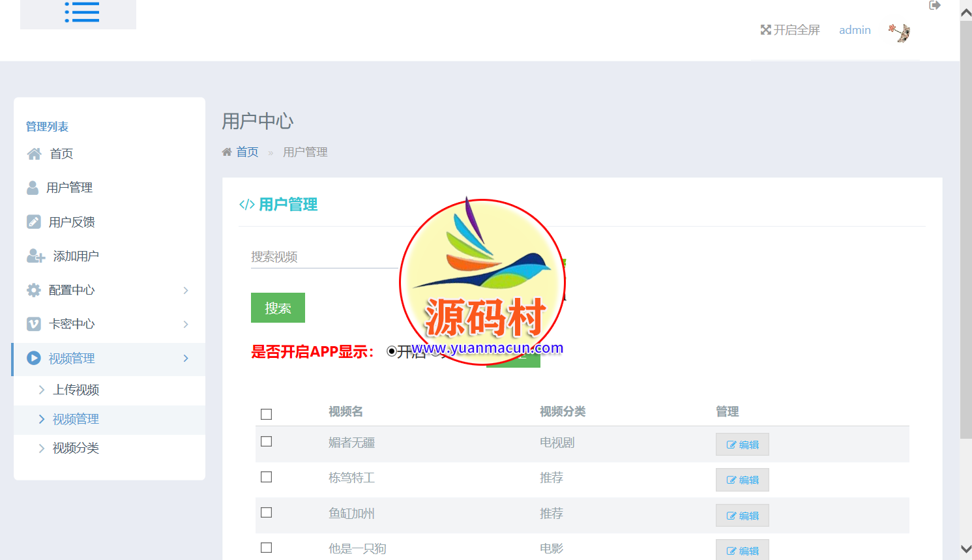This screenshot has width=972, height=560.
Task: Click the home icon beside 首页 in sidebar
Action: [x=34, y=154]
